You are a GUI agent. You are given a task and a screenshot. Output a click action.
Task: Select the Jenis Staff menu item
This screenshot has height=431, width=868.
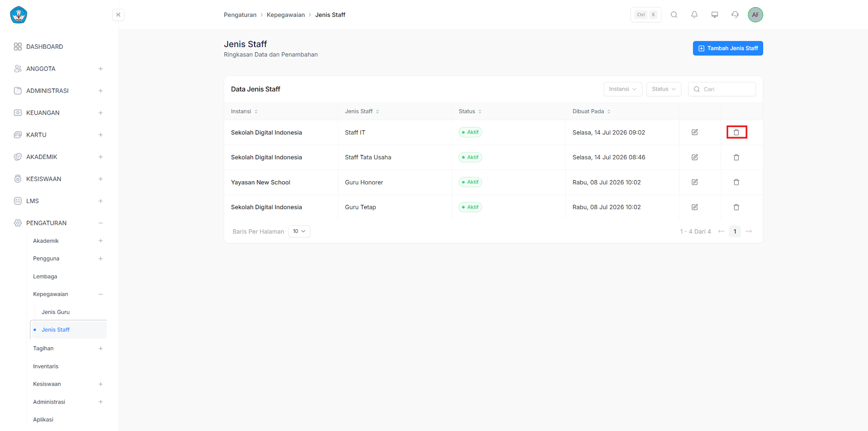(x=69, y=330)
